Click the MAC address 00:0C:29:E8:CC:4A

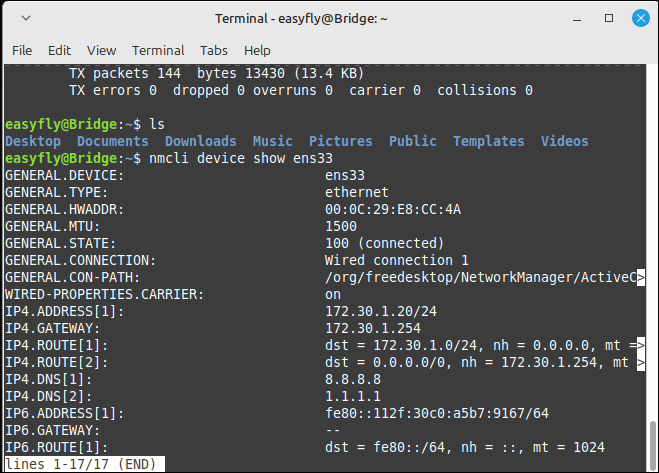[393, 209]
